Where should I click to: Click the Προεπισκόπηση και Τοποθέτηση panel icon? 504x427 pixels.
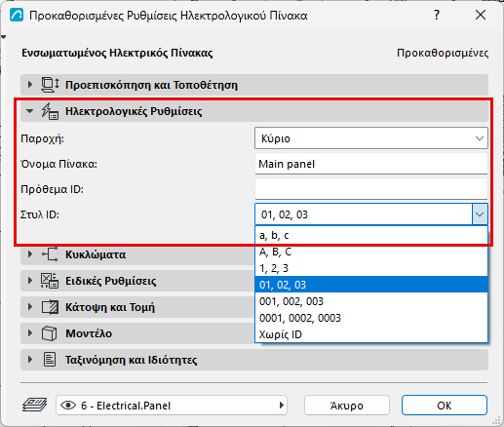[x=50, y=85]
